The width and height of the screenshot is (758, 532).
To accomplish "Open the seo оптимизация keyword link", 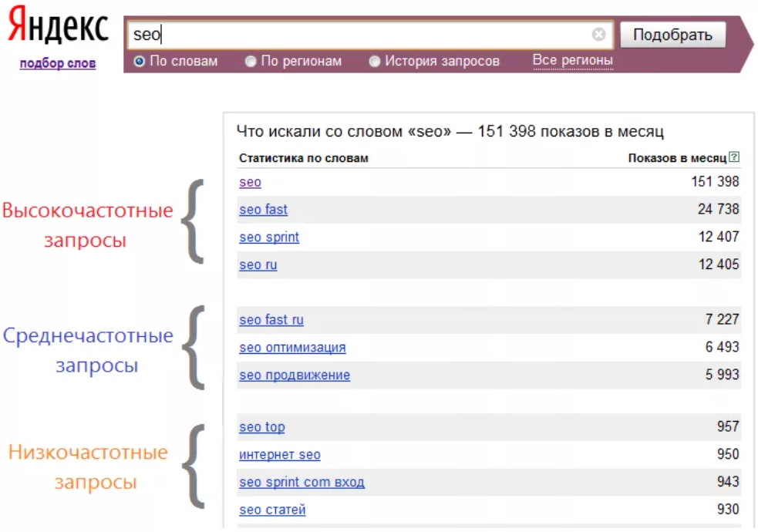I will point(292,348).
